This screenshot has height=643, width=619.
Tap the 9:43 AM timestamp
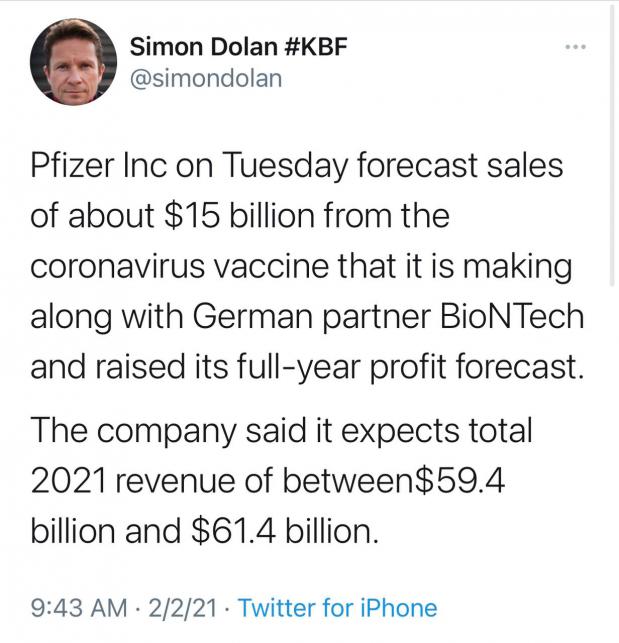point(79,607)
